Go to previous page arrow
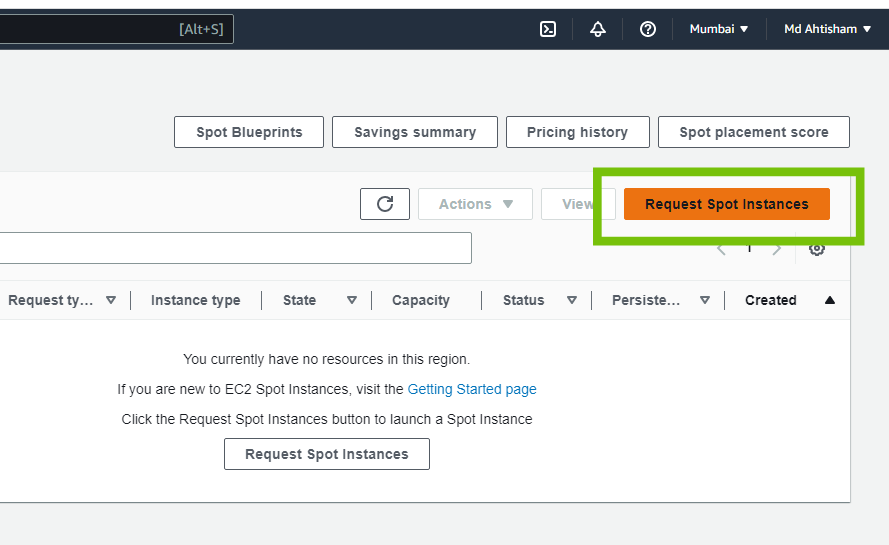The height and width of the screenshot is (545, 889). point(721,248)
